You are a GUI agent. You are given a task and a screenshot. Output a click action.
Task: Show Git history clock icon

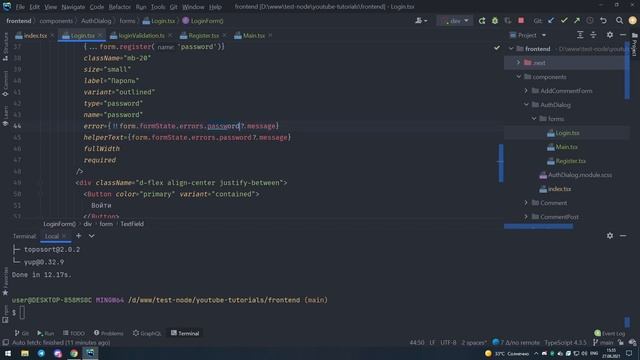pyautogui.click(x=590, y=20)
